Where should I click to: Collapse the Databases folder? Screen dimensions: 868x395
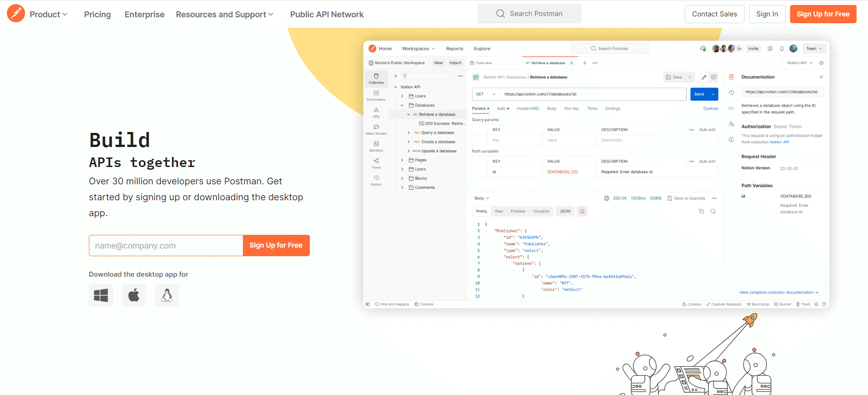click(x=402, y=105)
